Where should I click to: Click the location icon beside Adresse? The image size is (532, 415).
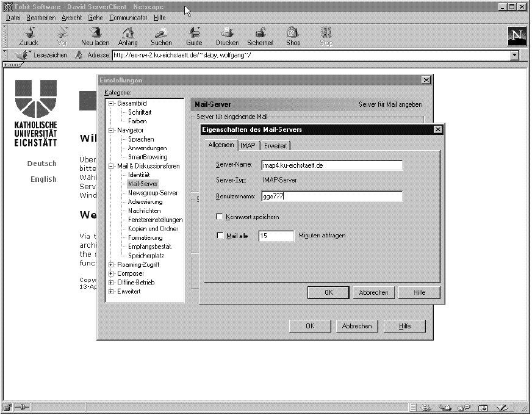(x=79, y=55)
